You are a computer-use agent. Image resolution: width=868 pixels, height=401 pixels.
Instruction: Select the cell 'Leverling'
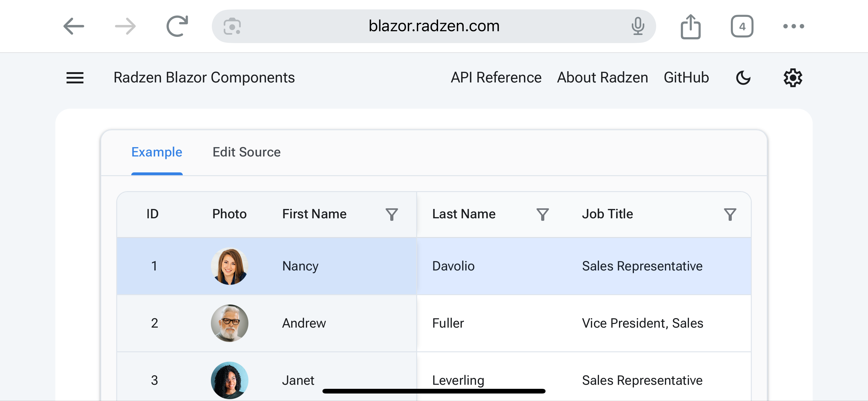(458, 380)
